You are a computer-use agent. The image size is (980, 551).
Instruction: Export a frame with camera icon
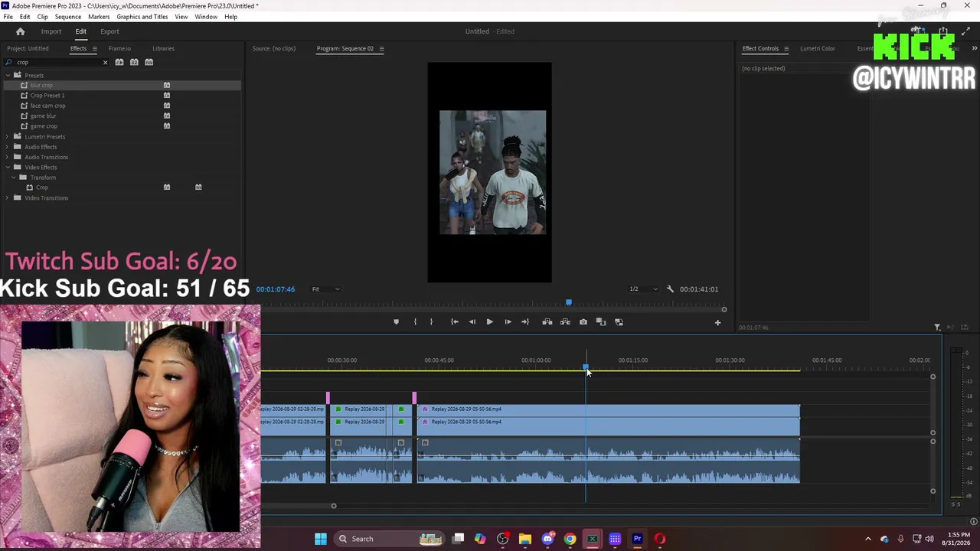583,322
